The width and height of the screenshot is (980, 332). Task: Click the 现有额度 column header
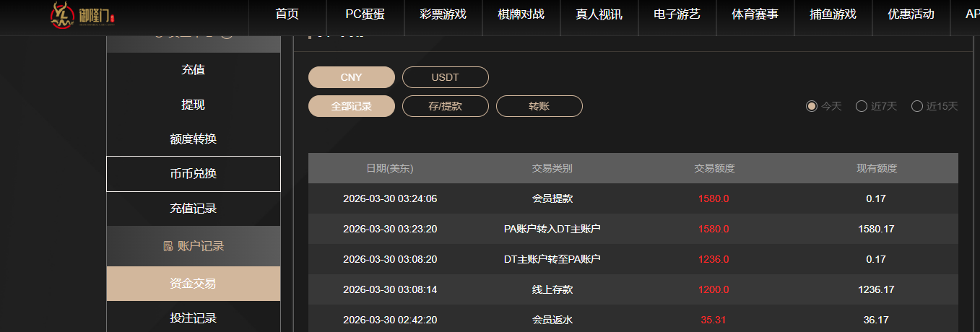877,168
